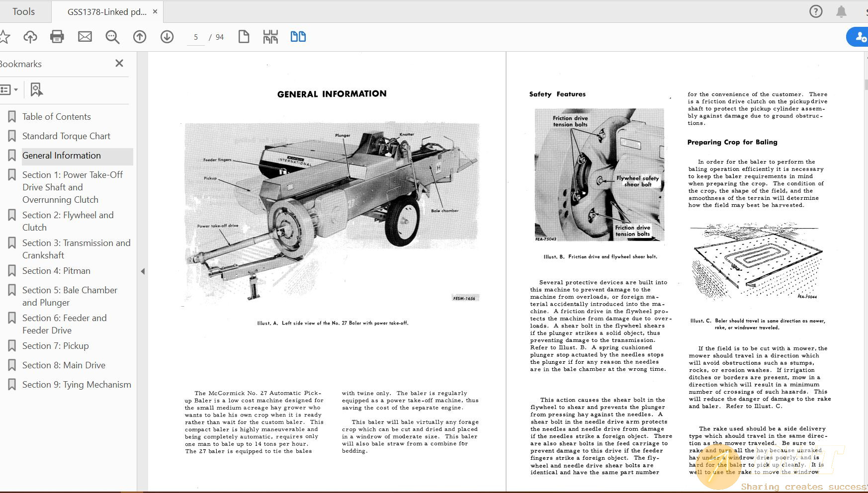The width and height of the screenshot is (868, 493).
Task: Collapse the bookmarks pane with arrow
Action: point(143,271)
